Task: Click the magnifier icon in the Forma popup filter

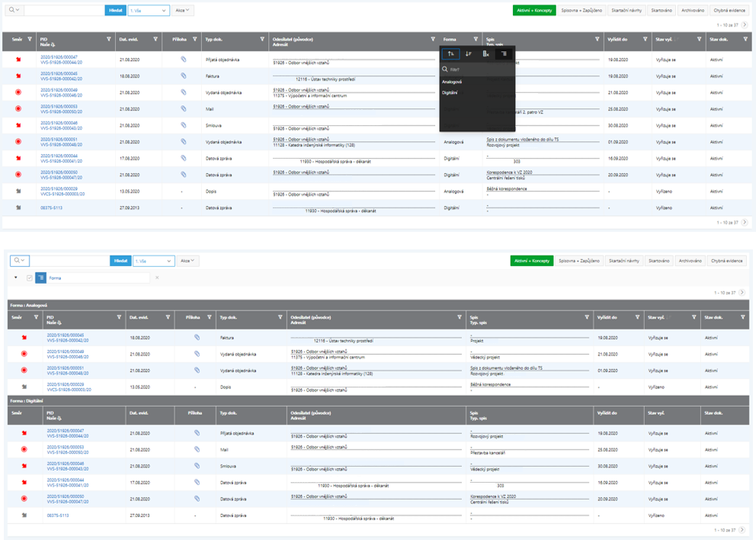Action: tap(445, 69)
